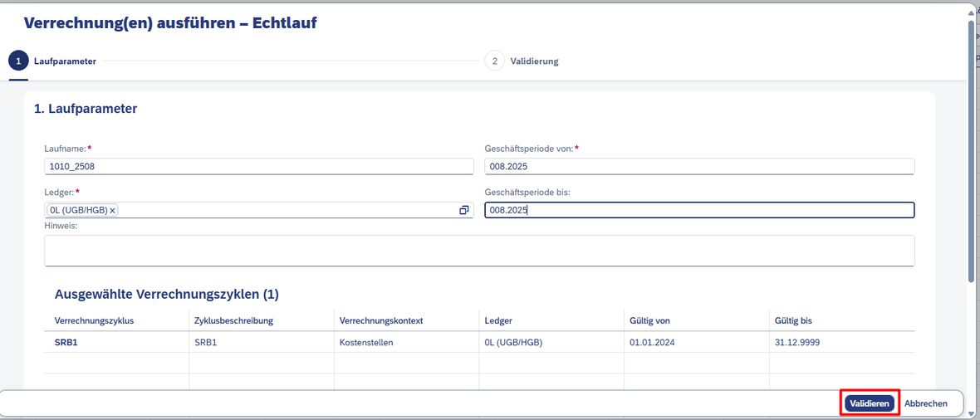Click the Zyklusbeschreibung column header
The height and width of the screenshot is (420, 980).
(233, 320)
